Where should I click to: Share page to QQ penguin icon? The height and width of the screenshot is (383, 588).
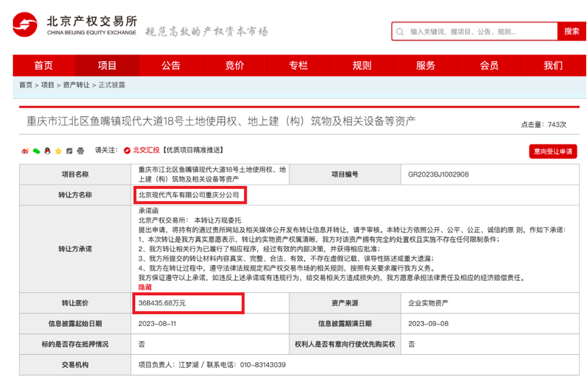pos(47,151)
